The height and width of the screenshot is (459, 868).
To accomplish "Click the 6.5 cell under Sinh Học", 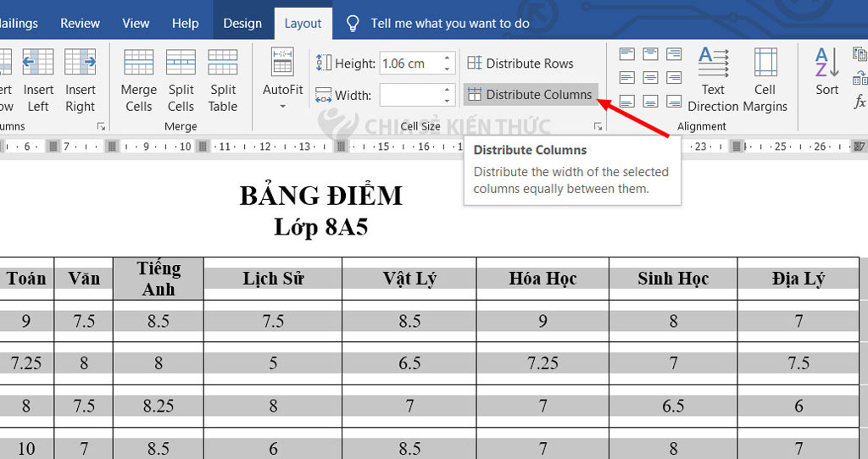I will (673, 406).
